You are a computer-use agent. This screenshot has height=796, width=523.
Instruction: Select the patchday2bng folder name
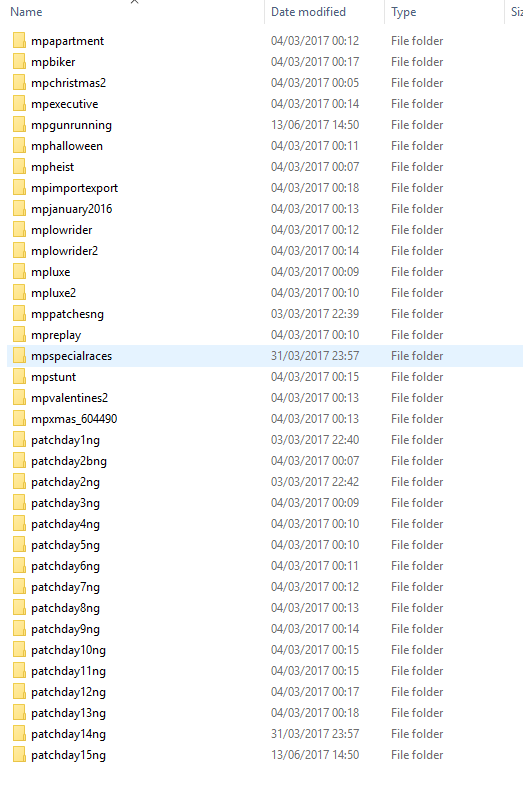[x=69, y=461]
